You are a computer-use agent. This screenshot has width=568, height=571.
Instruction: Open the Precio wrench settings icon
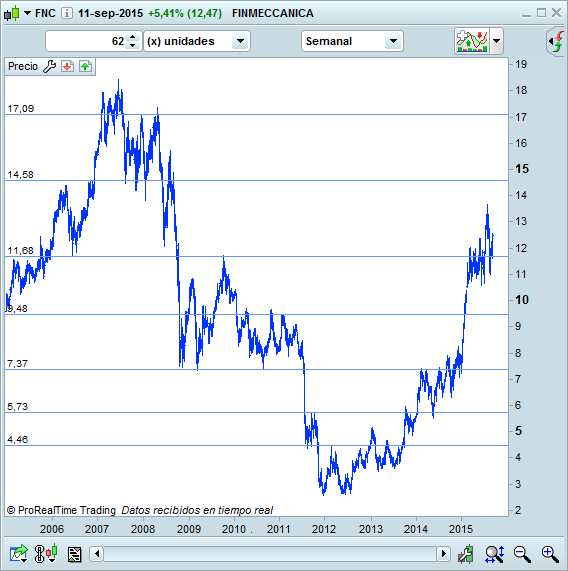pyautogui.click(x=49, y=66)
